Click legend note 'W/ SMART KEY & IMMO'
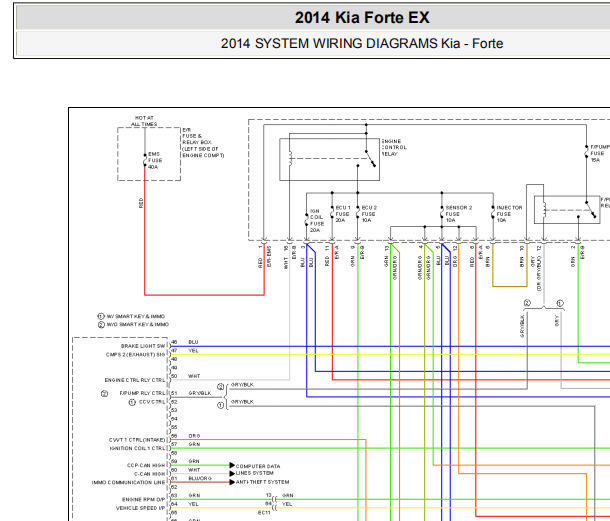The height and width of the screenshot is (521, 610). [x=135, y=316]
